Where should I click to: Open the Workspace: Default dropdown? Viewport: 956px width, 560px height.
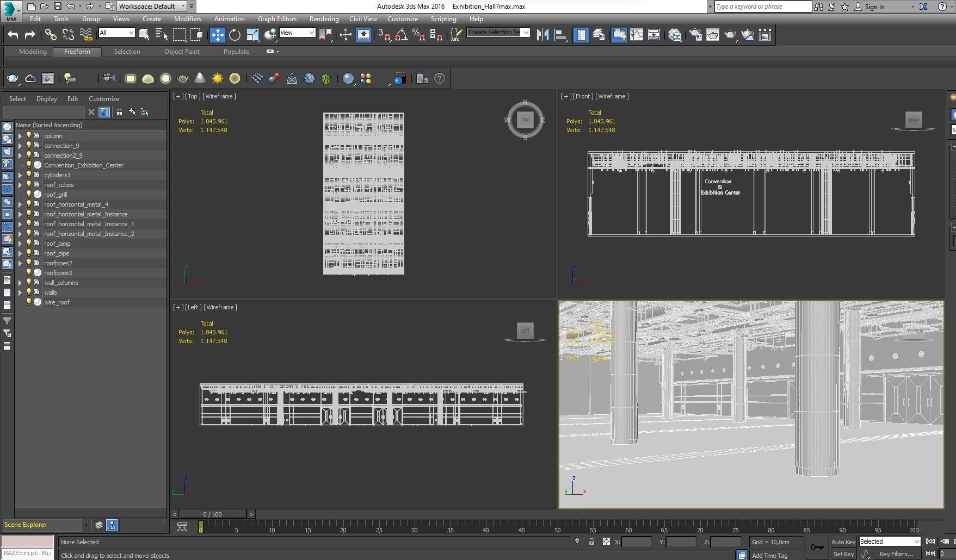tap(151, 7)
